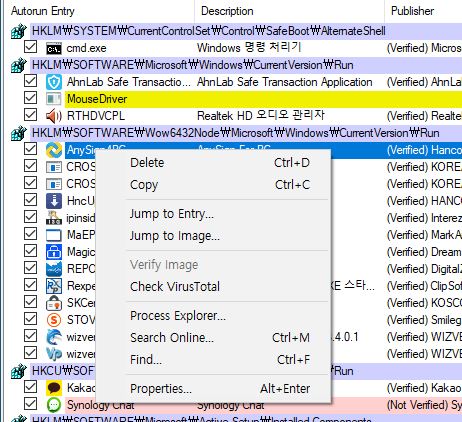
Task: Uncheck the AhnLab Safe Transaction checkbox
Action: click(31, 81)
